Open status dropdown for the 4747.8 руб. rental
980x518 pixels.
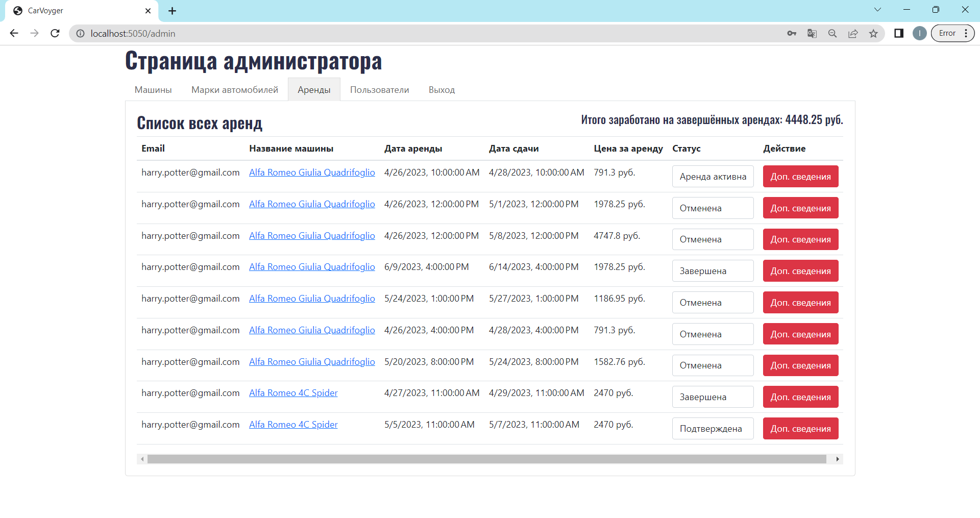[713, 239]
